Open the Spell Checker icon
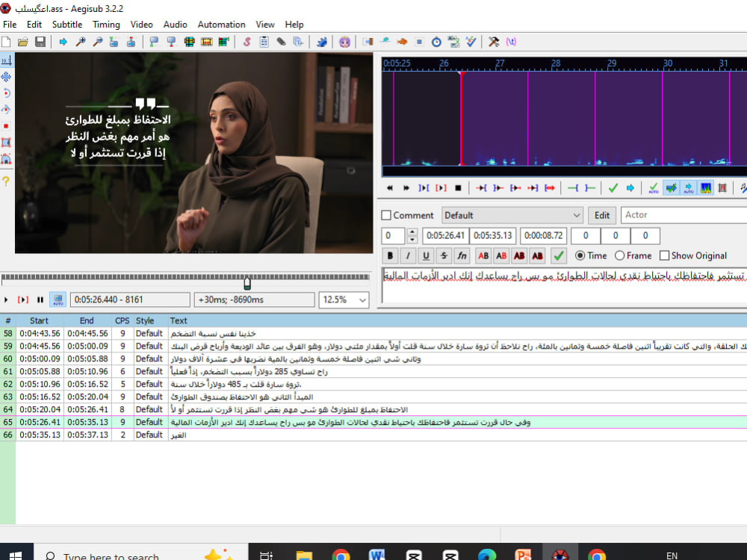Image resolution: width=747 pixels, height=560 pixels. pyautogui.click(x=471, y=42)
